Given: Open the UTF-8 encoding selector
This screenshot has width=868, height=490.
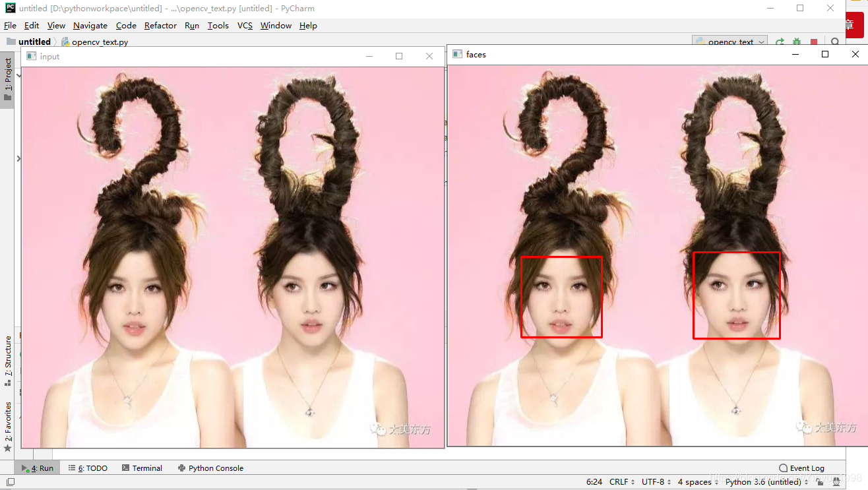Looking at the screenshot, I should tap(656, 482).
